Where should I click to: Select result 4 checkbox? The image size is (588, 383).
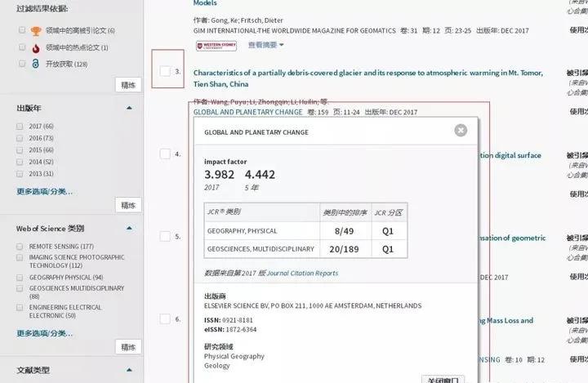point(165,154)
